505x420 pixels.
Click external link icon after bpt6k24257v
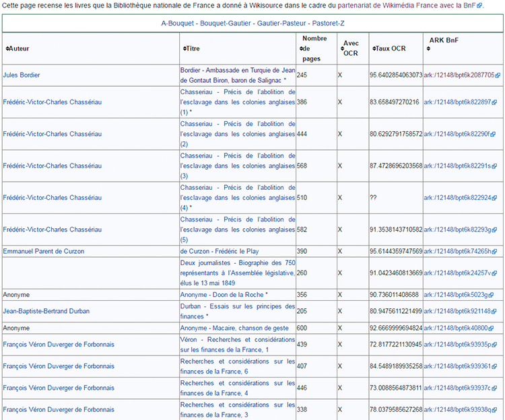(x=494, y=273)
